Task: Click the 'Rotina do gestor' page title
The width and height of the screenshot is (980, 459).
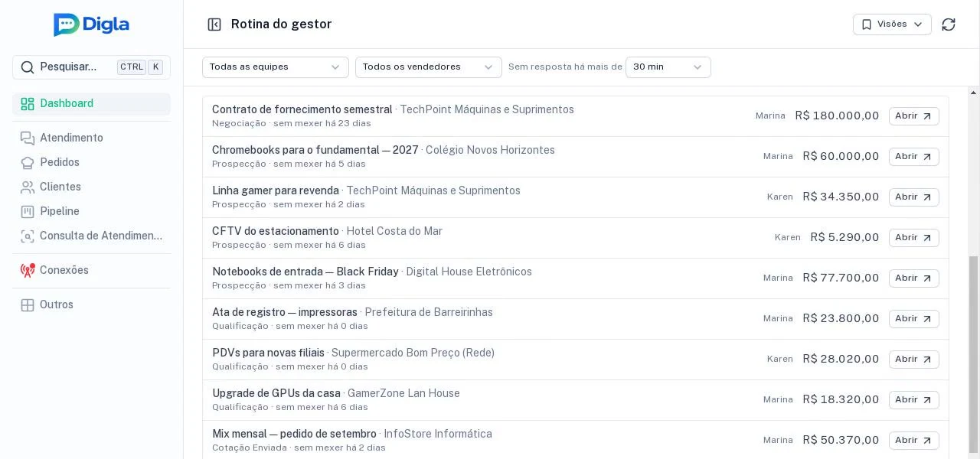Action: 281,24
